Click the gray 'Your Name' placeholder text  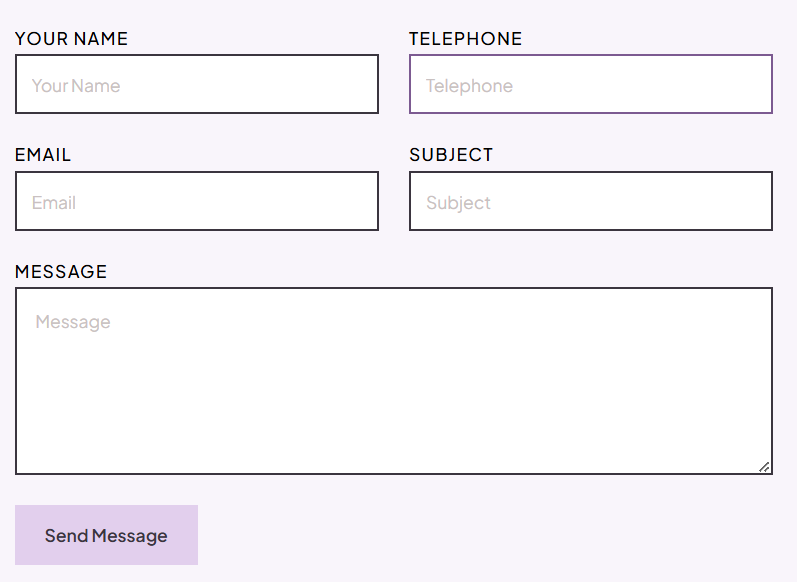click(x=76, y=86)
